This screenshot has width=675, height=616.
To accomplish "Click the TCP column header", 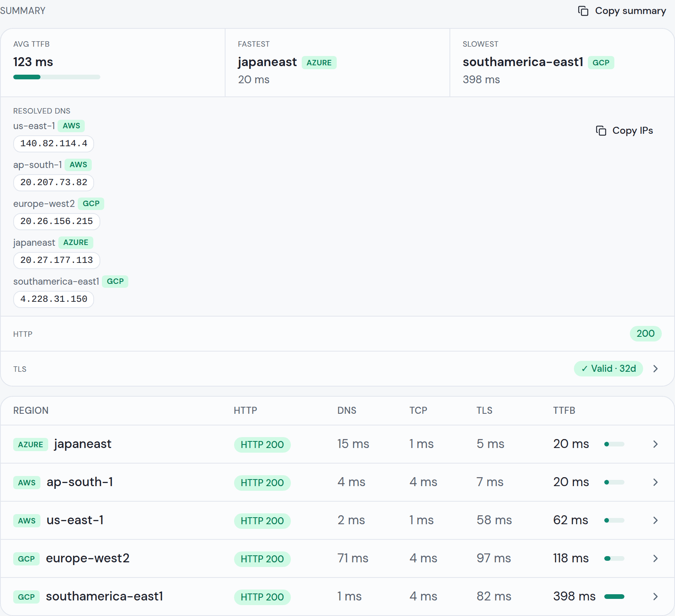I will coord(418,411).
